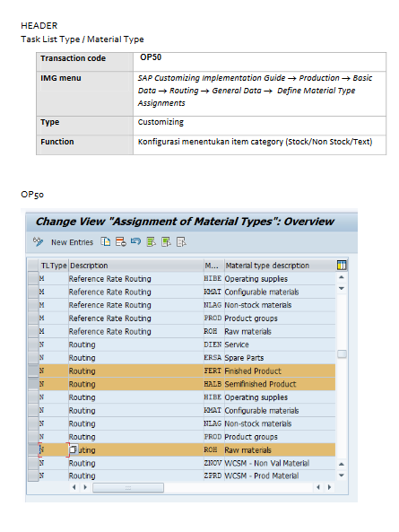Click Routing description in KMAT N row

(x=135, y=411)
